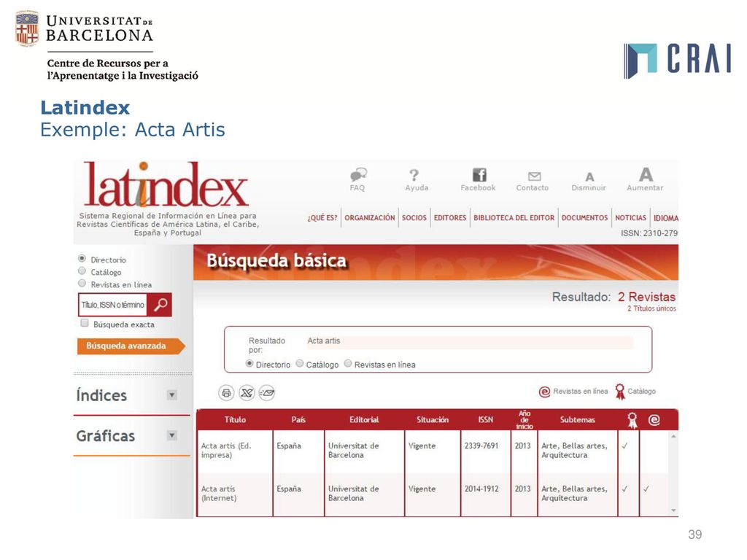Select sidebar Revistas en línea radio button

coord(82,284)
